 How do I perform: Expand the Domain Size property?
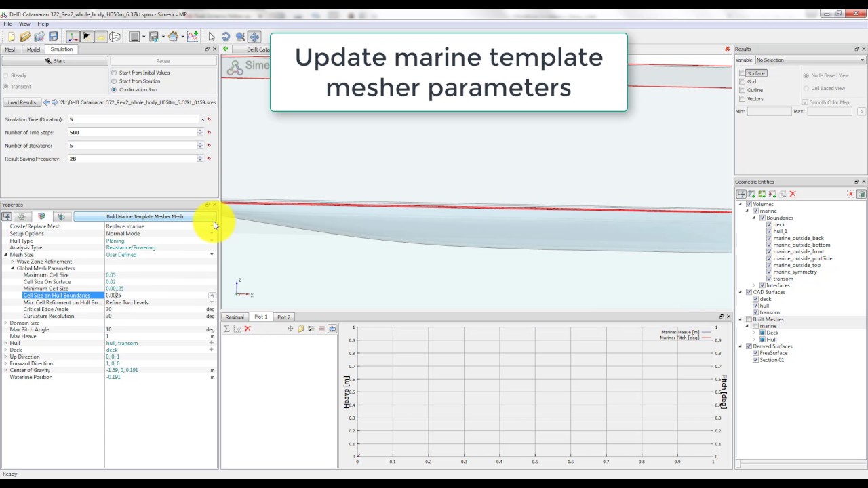pos(5,323)
